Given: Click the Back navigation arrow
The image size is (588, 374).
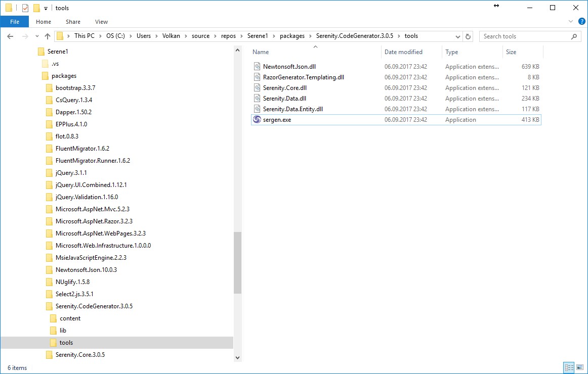Looking at the screenshot, I should click(x=10, y=36).
